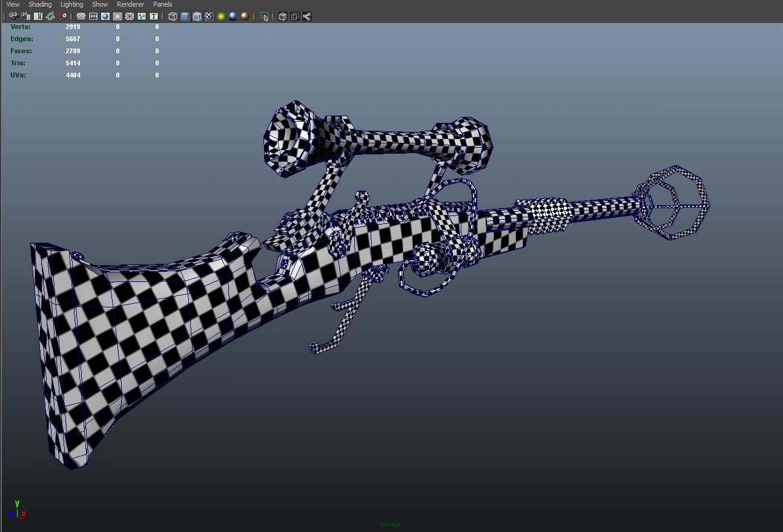Toggle 2D pan/zoom magnifier icon
The width and height of the screenshot is (783, 532).
click(62, 16)
